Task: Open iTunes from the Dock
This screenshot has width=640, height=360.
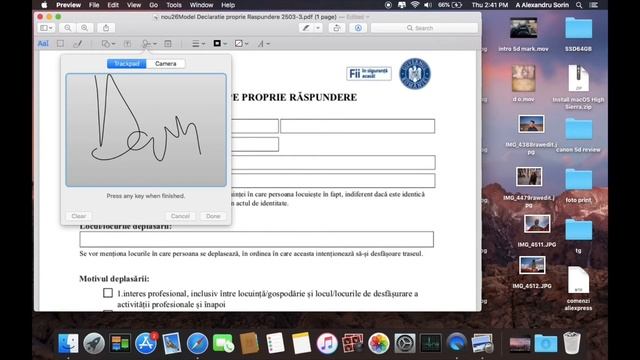Action: coord(327,343)
